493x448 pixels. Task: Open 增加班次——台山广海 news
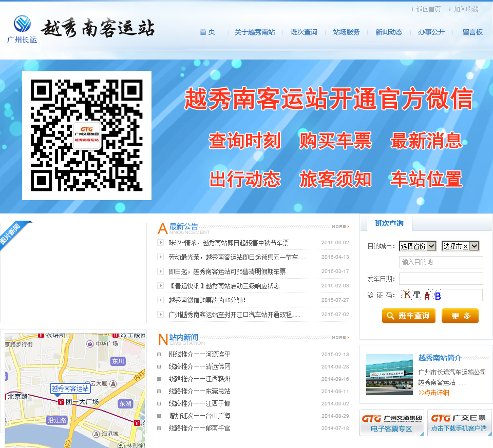point(199,416)
